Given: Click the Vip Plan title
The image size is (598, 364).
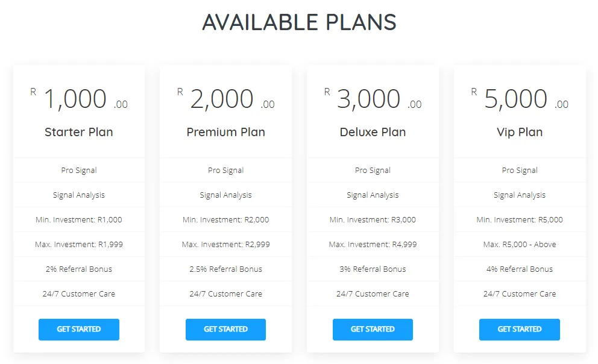Looking at the screenshot, I should (x=520, y=132).
